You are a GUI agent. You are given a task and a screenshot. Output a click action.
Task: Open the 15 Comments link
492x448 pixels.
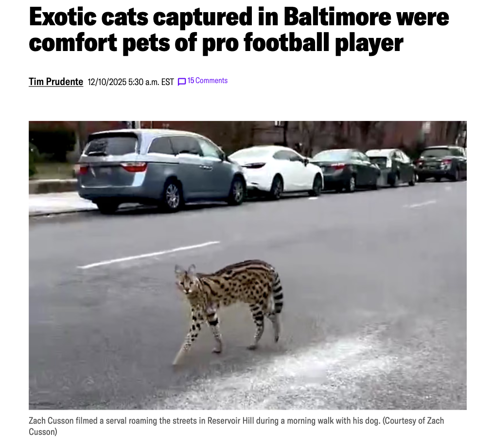pyautogui.click(x=208, y=81)
